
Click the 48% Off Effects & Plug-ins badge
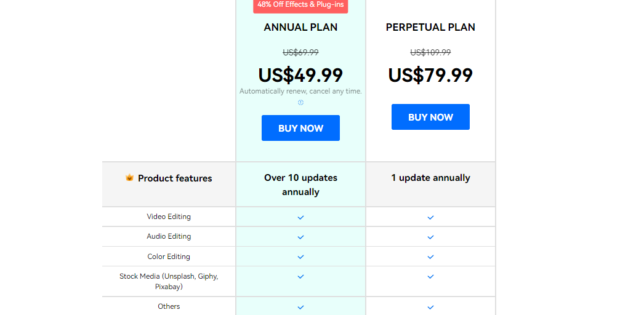click(x=300, y=6)
